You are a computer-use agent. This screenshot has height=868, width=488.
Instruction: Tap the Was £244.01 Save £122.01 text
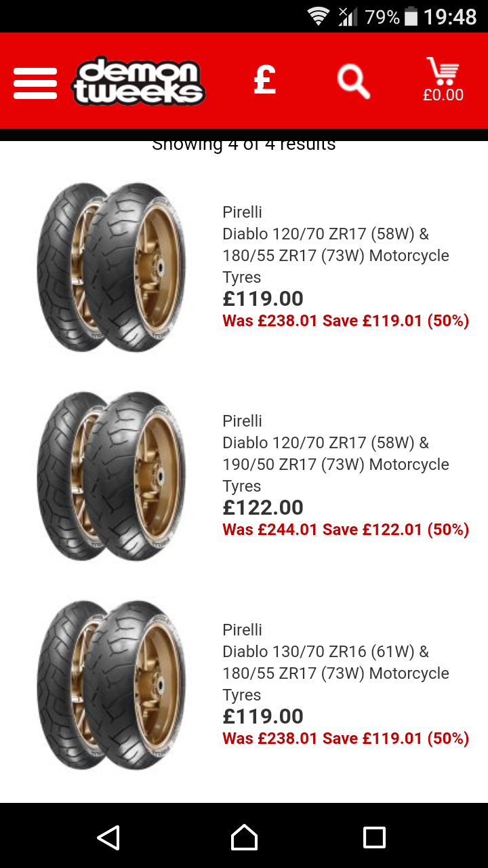pos(346,530)
